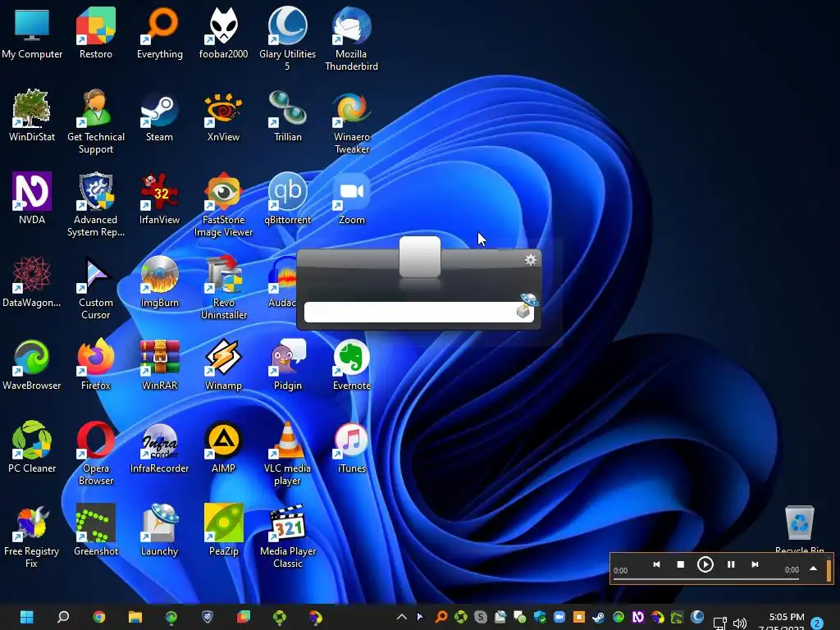Click the qBittorrent desktop shortcut
840x630 pixels.
pyautogui.click(x=288, y=199)
